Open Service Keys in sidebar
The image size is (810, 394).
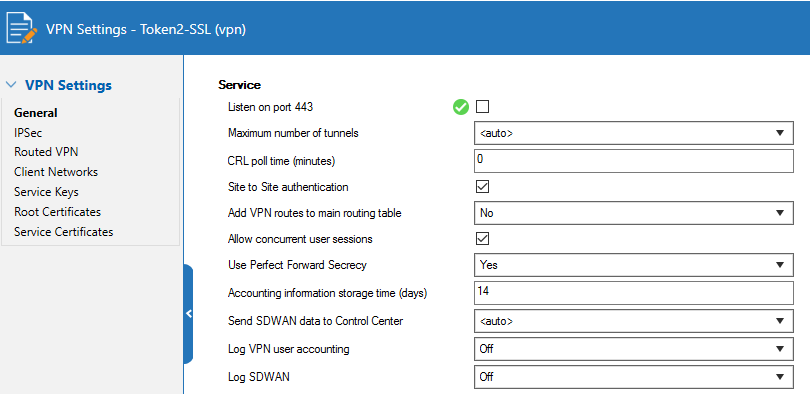(46, 192)
